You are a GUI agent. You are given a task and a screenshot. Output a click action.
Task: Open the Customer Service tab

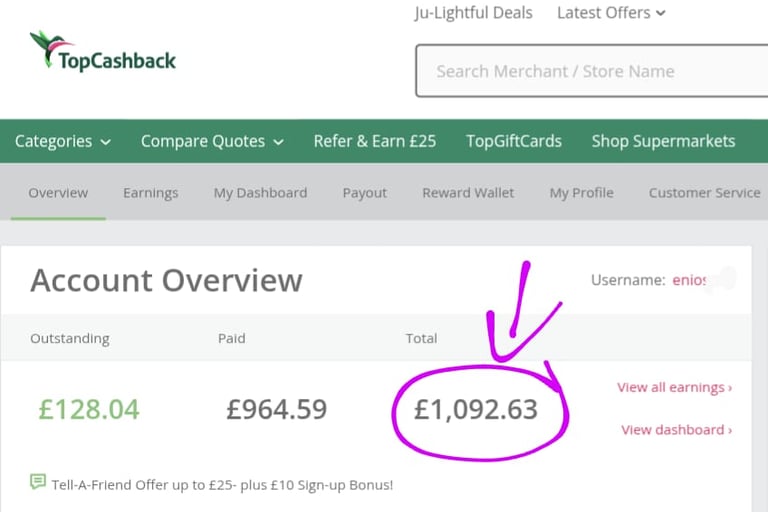pyautogui.click(x=704, y=193)
